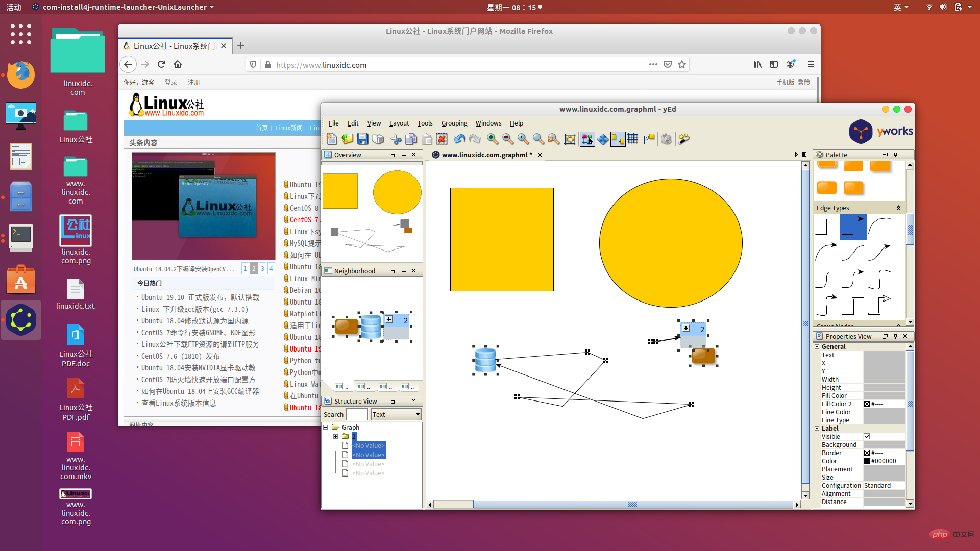The height and width of the screenshot is (551, 980).
Task: Select the plain orthogonal edge type
Action: pos(826,227)
